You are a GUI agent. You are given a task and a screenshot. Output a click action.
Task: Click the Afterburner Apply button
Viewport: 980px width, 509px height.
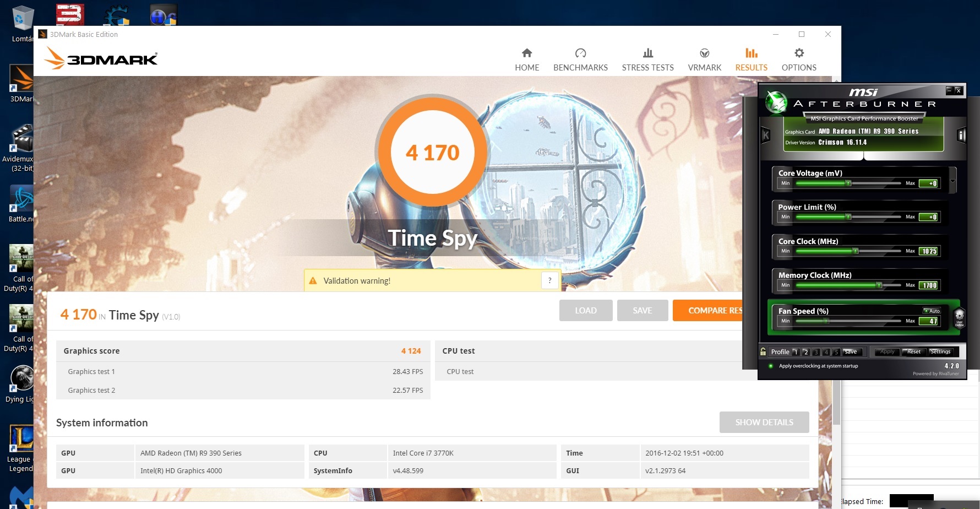[887, 351]
